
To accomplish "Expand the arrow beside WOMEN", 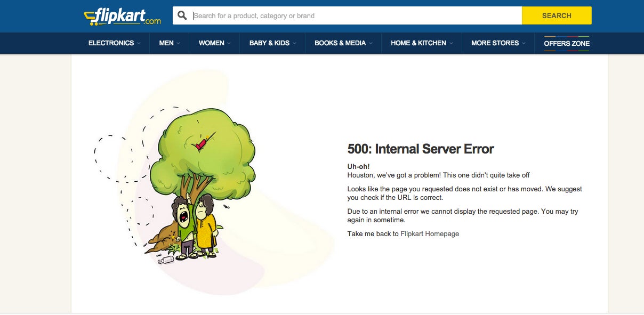I will click(x=229, y=44).
